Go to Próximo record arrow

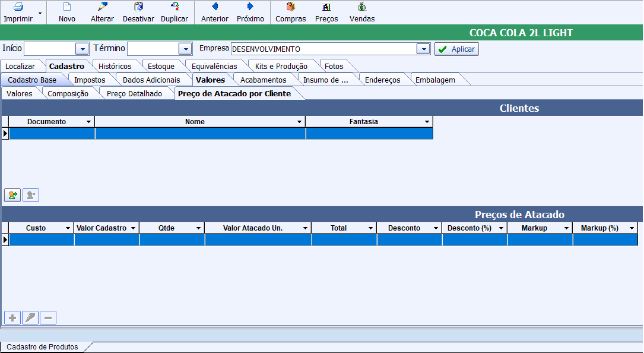tap(250, 7)
